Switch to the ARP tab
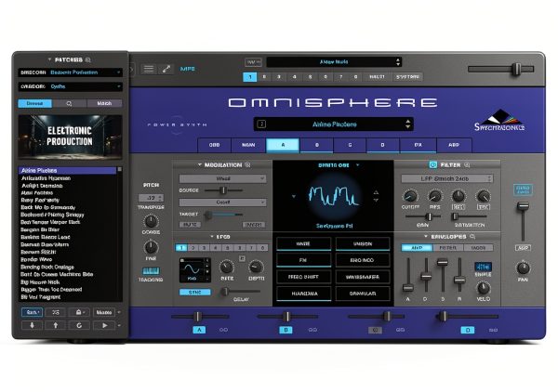This screenshot has height=392, width=558. (454, 145)
